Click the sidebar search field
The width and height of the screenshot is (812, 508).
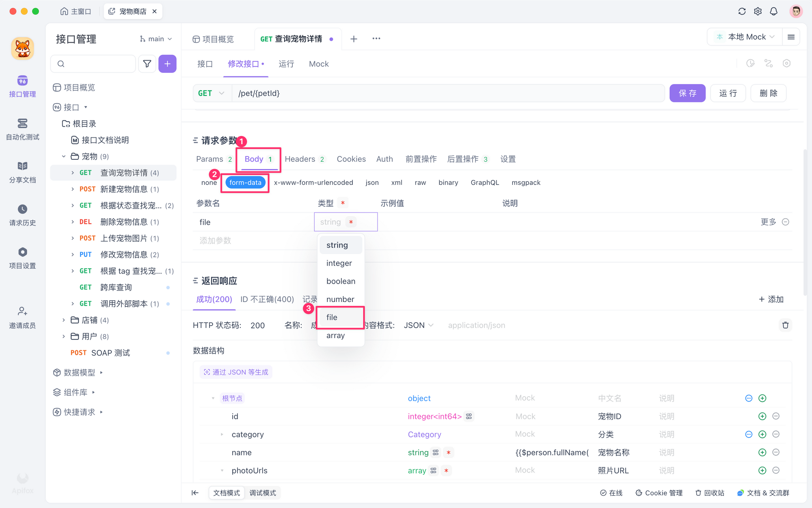click(93, 64)
